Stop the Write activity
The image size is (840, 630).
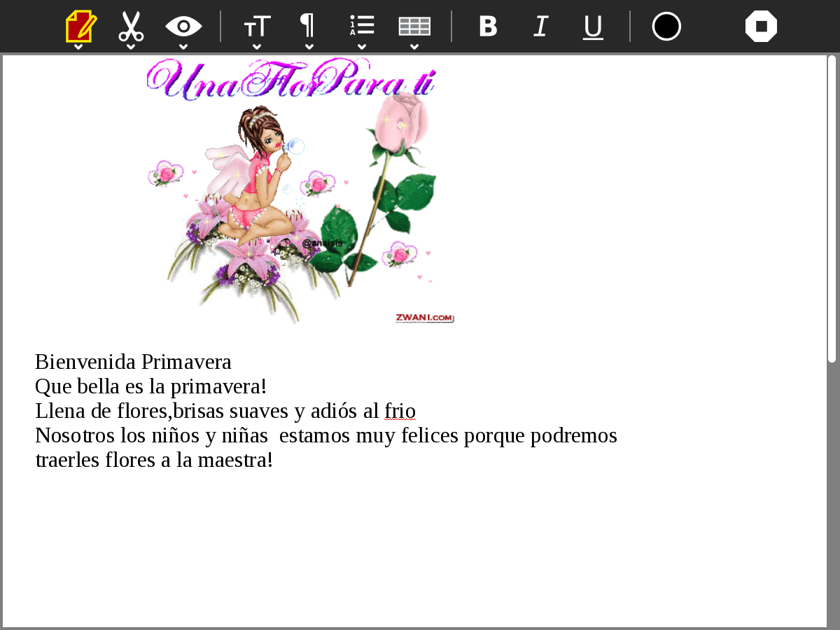(761, 27)
